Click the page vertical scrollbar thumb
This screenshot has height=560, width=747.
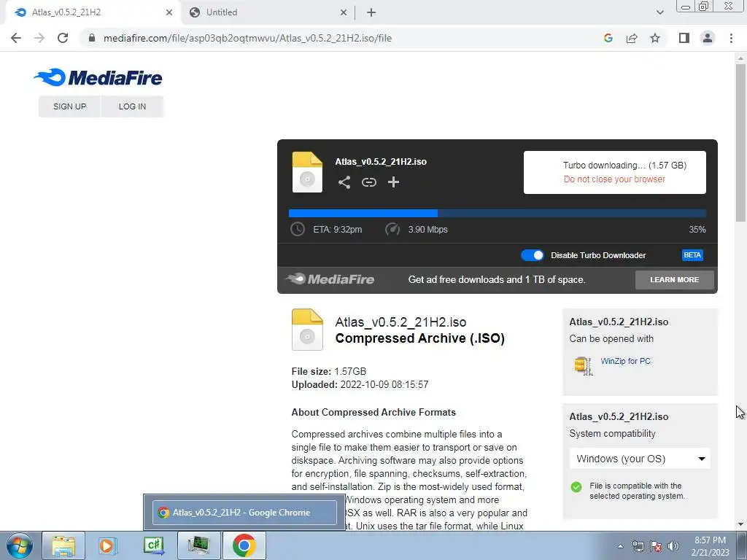coord(740,142)
